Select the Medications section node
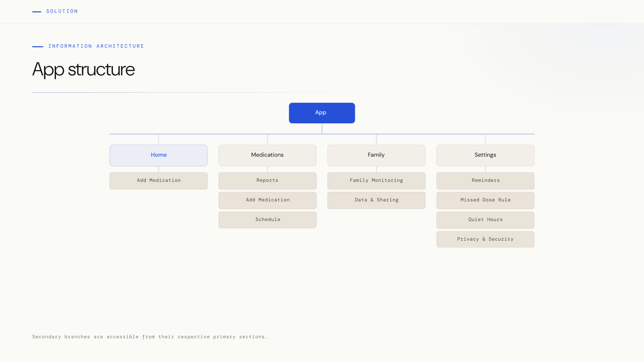This screenshot has width=644, height=362. pos(267,155)
